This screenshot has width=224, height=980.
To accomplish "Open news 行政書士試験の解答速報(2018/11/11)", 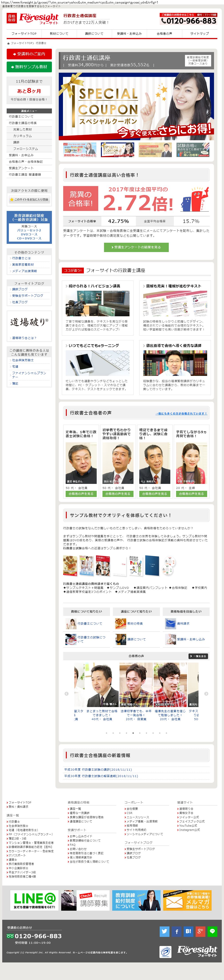I will pos(101,776).
